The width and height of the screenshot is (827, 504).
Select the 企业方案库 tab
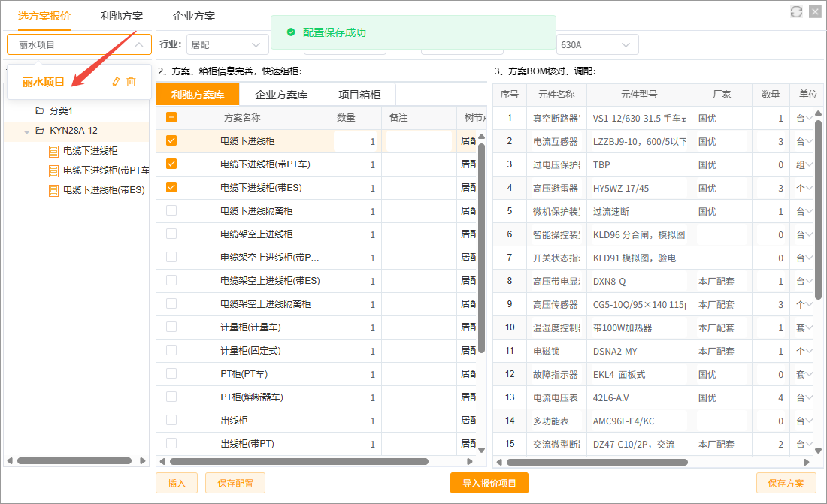(281, 95)
